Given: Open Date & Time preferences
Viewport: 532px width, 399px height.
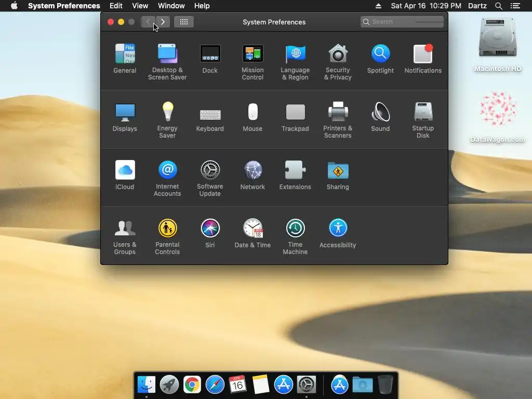Looking at the screenshot, I should (x=252, y=233).
